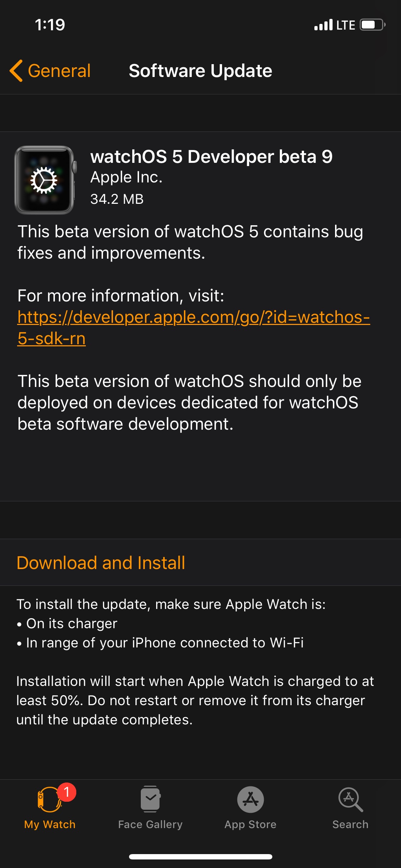Go back using the General chevron
Image resolution: width=401 pixels, height=868 pixels.
[50, 70]
